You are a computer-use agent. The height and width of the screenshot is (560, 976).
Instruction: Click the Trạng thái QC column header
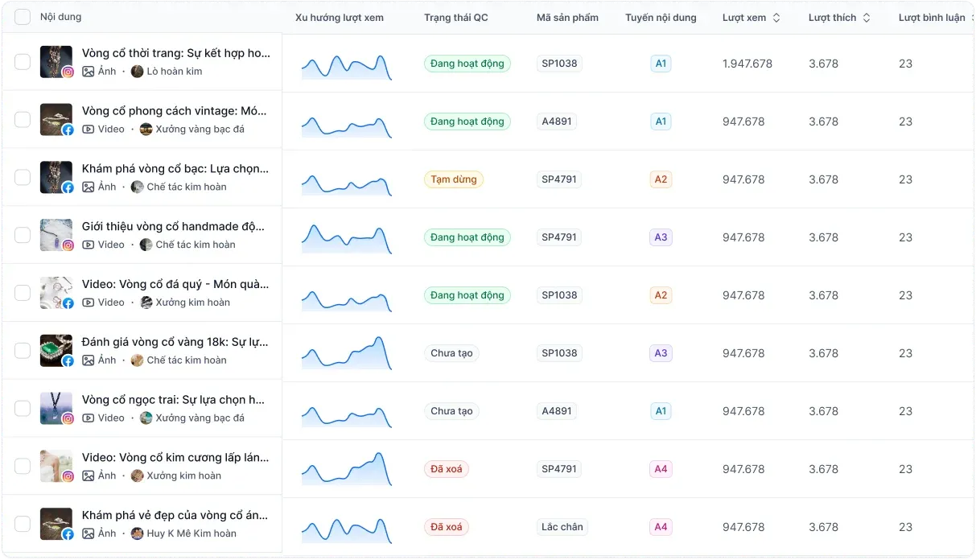point(455,18)
